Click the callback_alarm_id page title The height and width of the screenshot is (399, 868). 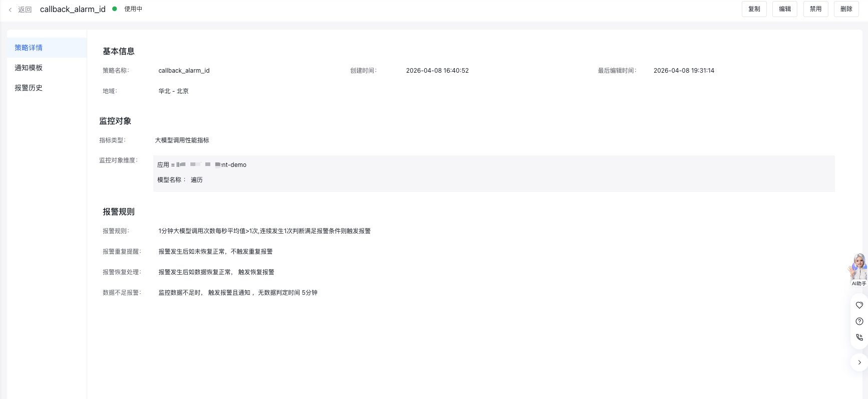point(73,9)
